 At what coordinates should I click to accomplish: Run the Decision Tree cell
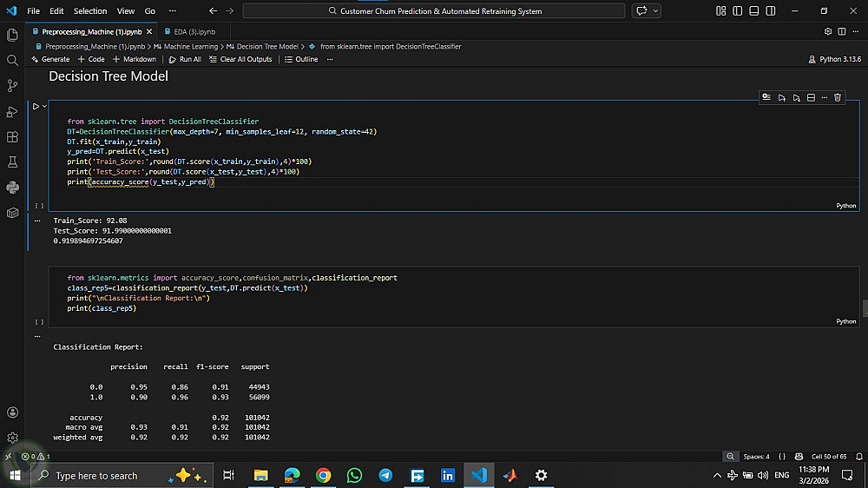pos(36,106)
